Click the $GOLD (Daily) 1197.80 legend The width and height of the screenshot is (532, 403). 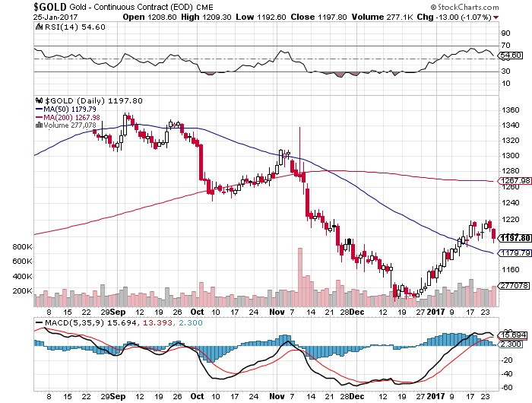point(94,101)
